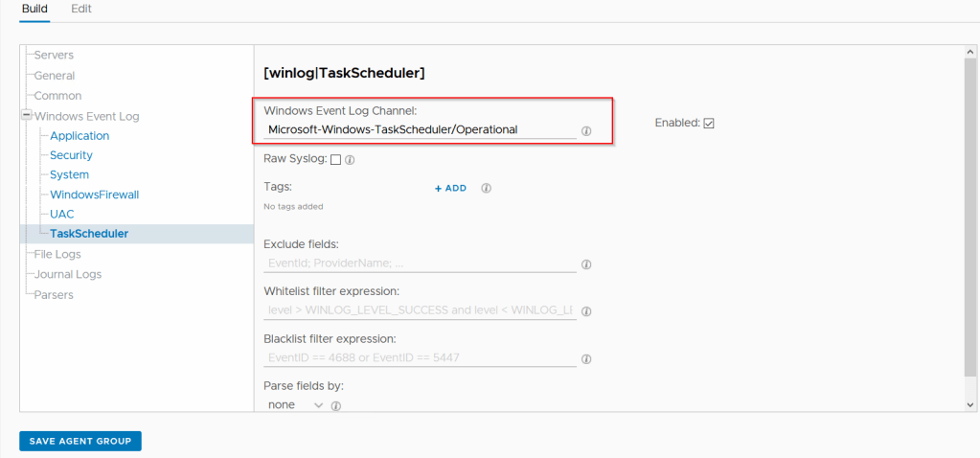Image resolution: width=980 pixels, height=458 pixels.
Task: Click the + ADD tags button
Action: click(x=450, y=188)
